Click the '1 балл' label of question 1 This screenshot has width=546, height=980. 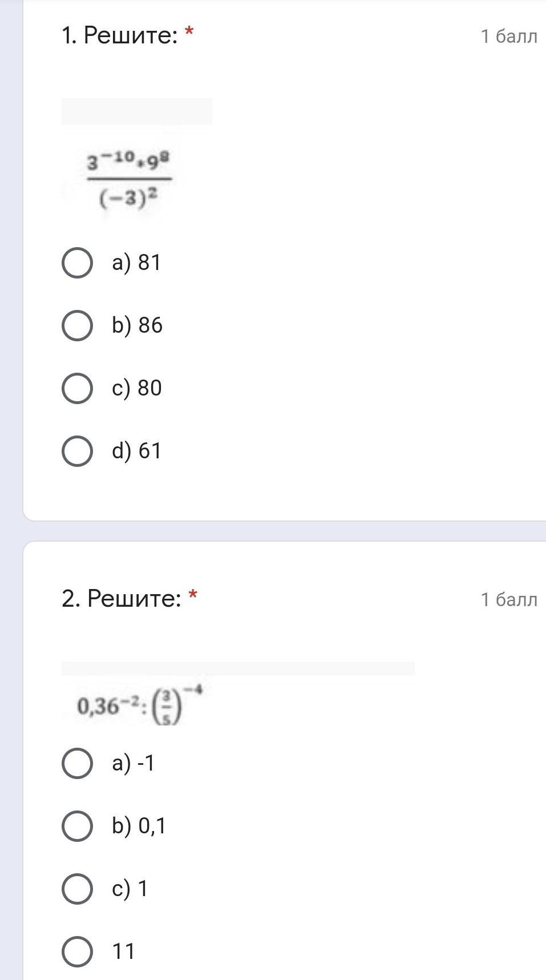pos(508,37)
